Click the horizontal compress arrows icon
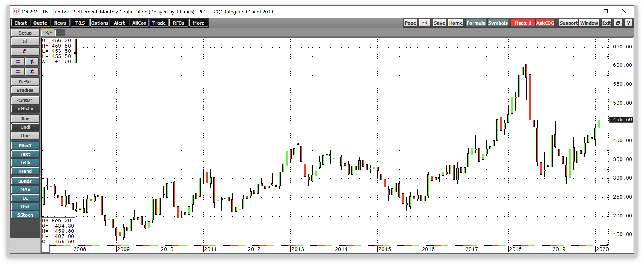The width and height of the screenshot is (644, 265). click(x=18, y=71)
